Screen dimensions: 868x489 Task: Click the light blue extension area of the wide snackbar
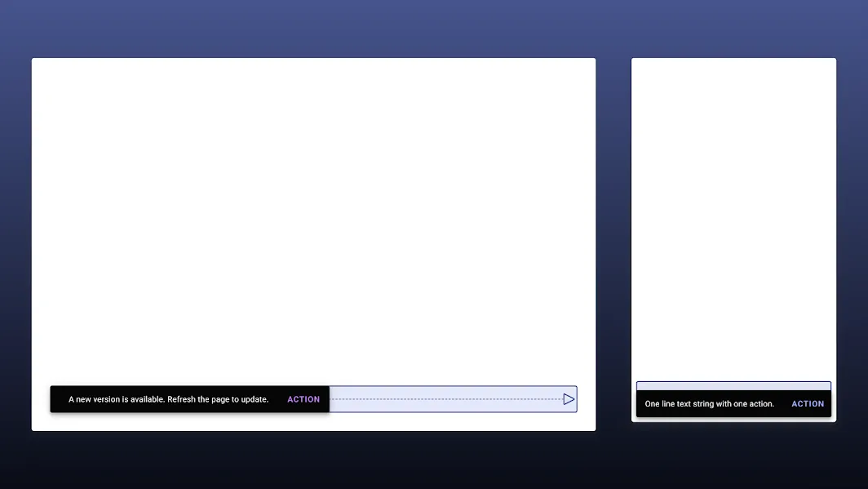tap(449, 390)
